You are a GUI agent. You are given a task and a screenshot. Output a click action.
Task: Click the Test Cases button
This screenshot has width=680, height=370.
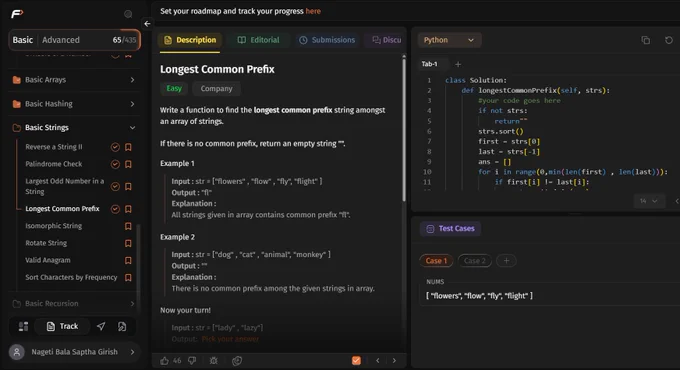point(451,229)
